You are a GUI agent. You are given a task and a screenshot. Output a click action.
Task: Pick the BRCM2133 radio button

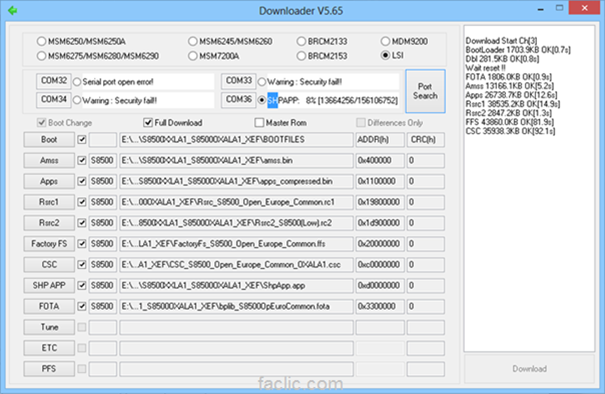[322, 41]
